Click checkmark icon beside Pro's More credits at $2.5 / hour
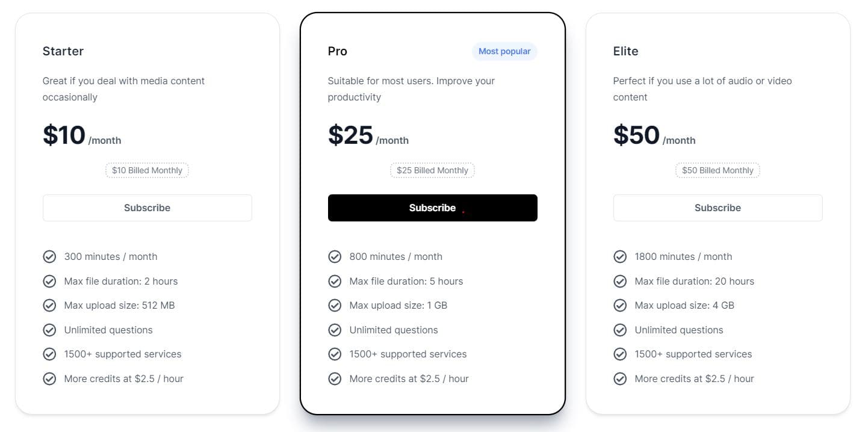 click(335, 379)
